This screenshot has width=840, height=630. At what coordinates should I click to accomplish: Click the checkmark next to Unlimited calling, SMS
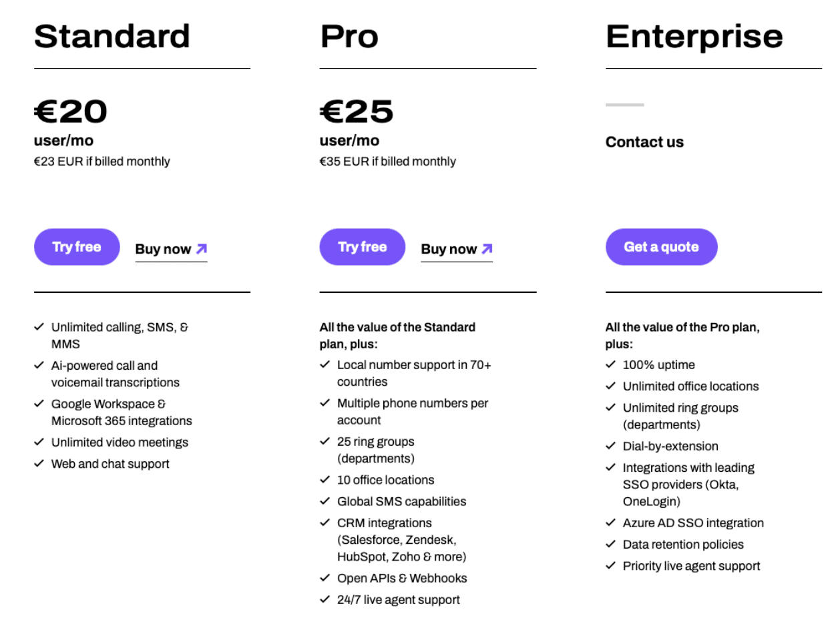(x=39, y=327)
